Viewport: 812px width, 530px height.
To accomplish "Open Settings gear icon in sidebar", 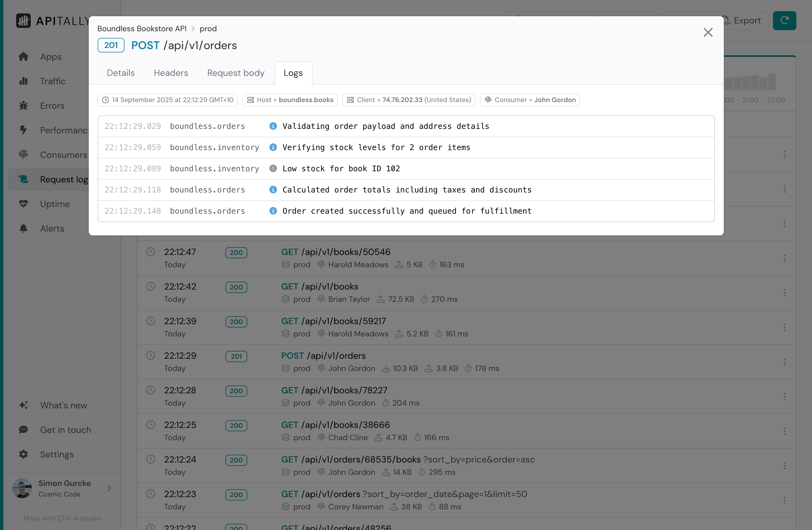I will (23, 454).
